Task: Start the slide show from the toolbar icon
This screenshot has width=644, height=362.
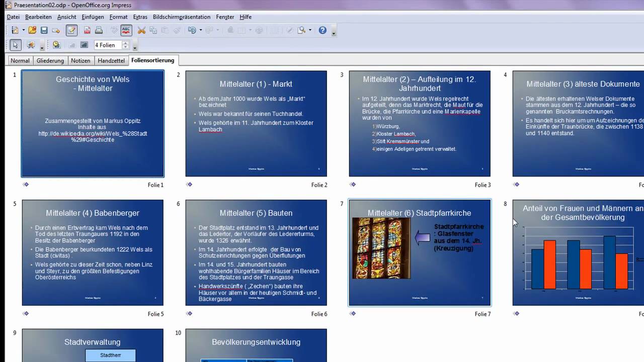Action: click(31, 45)
